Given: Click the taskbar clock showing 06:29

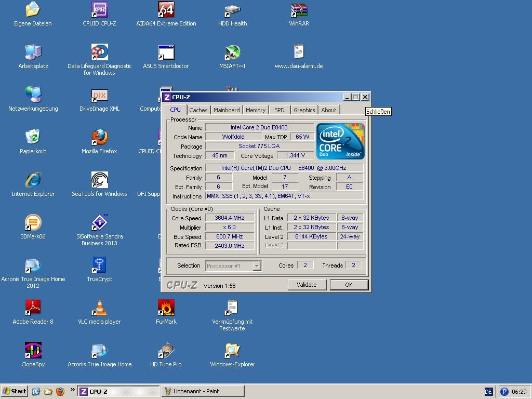Looking at the screenshot, I should 519,392.
